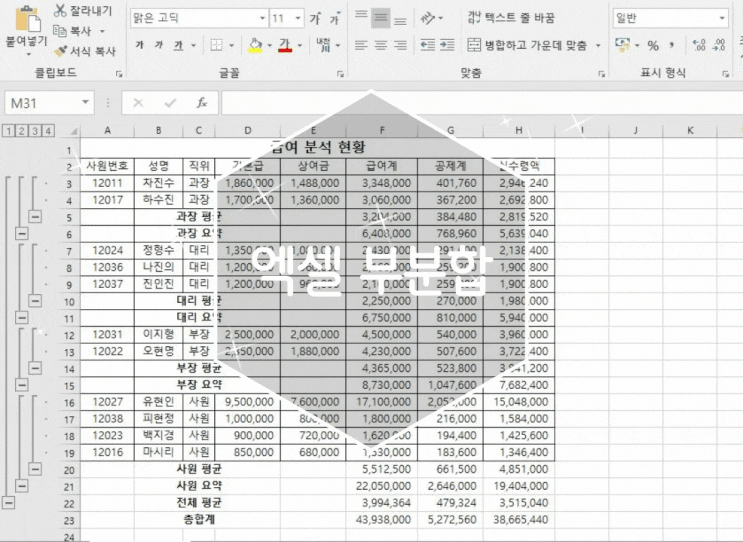The image size is (743, 542).
Task: Collapse the 대리 평균 group at row 10
Action: [35, 300]
